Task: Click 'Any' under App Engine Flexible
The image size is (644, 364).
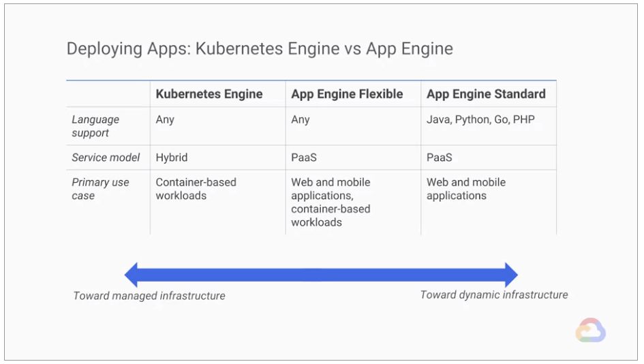Action: click(301, 119)
